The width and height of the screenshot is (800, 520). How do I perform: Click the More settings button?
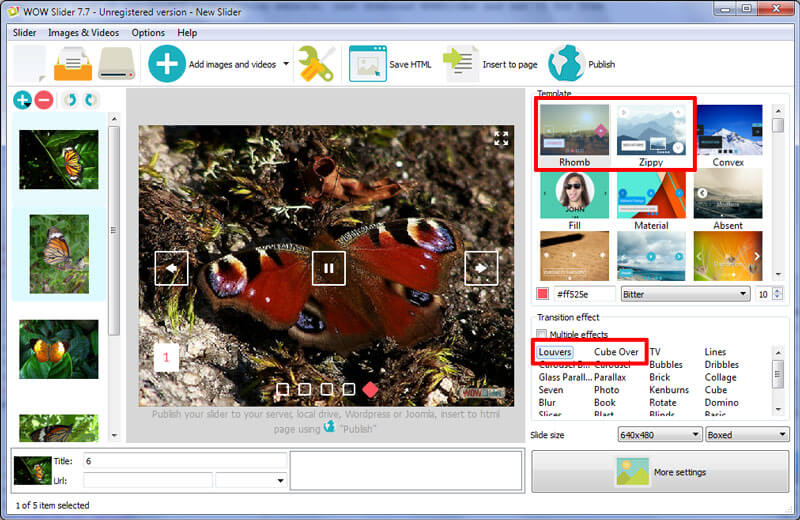click(661, 472)
